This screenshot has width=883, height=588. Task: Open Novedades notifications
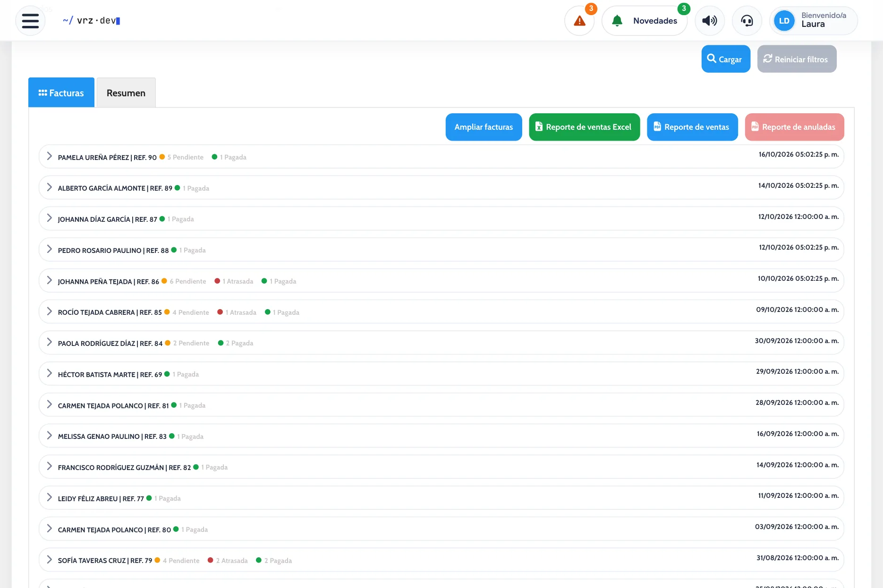(x=645, y=21)
